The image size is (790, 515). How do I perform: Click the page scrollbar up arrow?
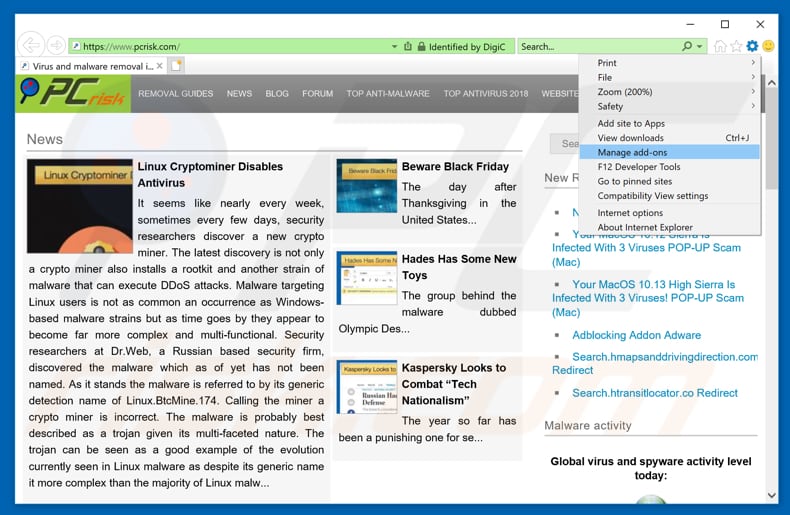point(771,83)
